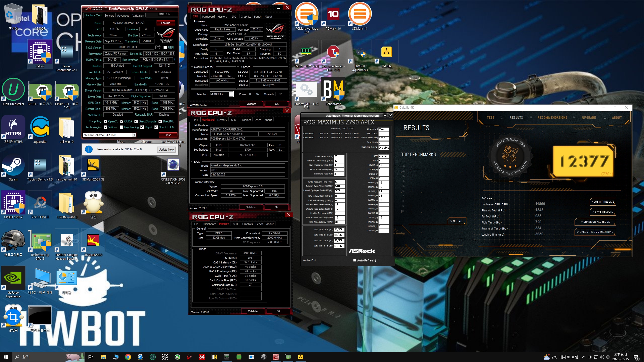
Task: Toggle the DirectCompute checkbox in GPU-Z
Action: click(136, 121)
